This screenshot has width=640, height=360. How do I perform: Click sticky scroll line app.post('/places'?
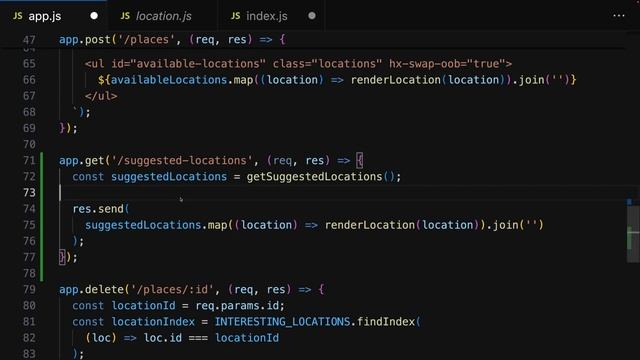(x=172, y=40)
